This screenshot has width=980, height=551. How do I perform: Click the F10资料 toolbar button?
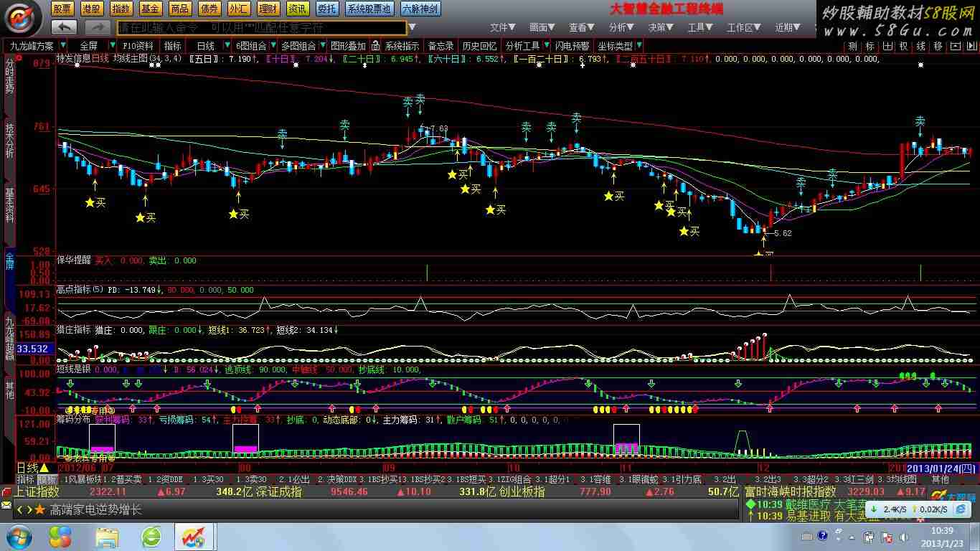click(137, 46)
